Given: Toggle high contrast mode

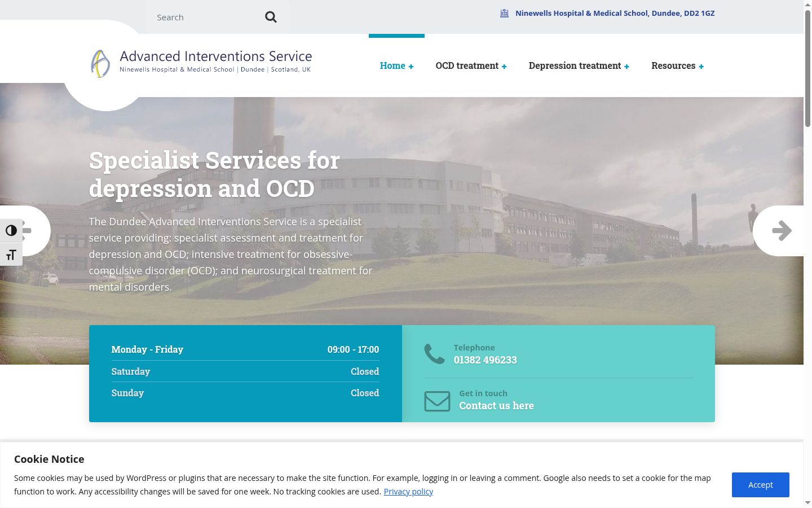Looking at the screenshot, I should pyautogui.click(x=11, y=230).
